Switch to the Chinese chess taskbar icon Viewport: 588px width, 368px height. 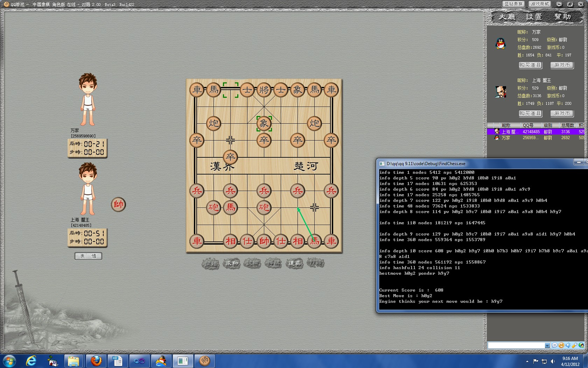pos(205,361)
